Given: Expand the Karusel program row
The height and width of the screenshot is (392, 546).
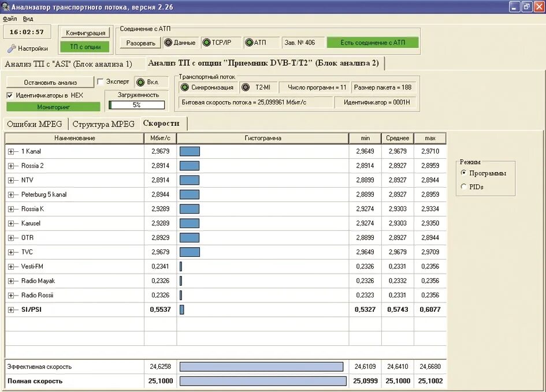Looking at the screenshot, I should [x=11, y=223].
